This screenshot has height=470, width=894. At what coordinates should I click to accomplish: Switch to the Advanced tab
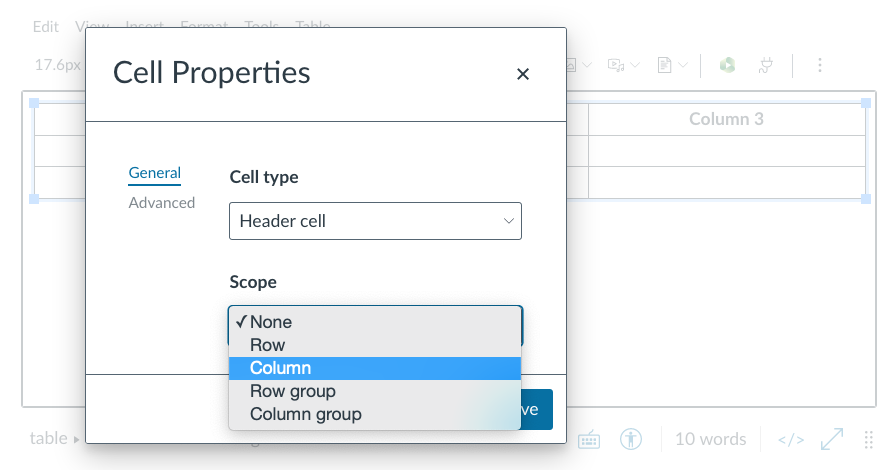click(x=161, y=202)
